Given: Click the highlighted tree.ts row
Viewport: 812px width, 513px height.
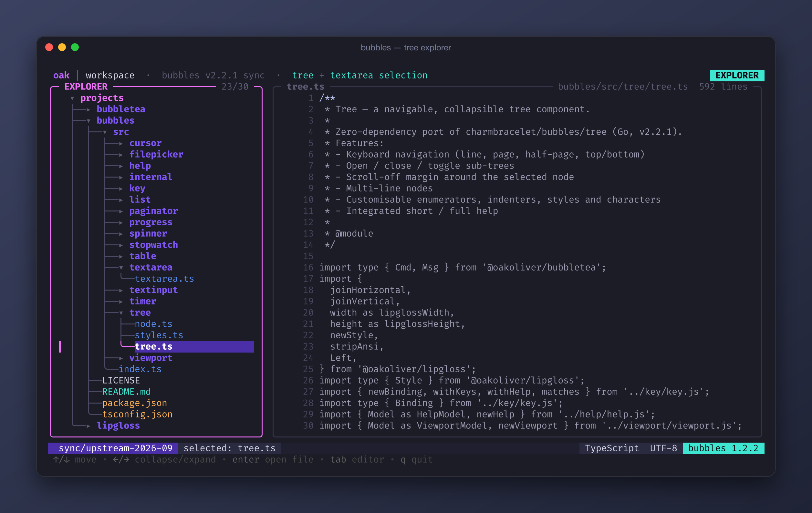Looking at the screenshot, I should (x=194, y=346).
